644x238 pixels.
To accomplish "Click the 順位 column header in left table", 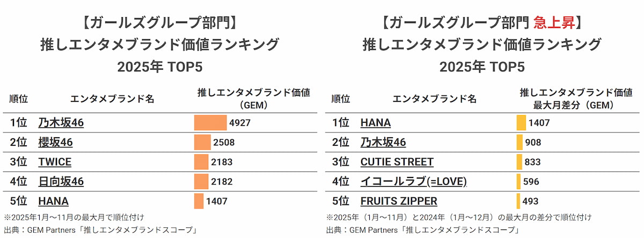I will pos(19,99).
